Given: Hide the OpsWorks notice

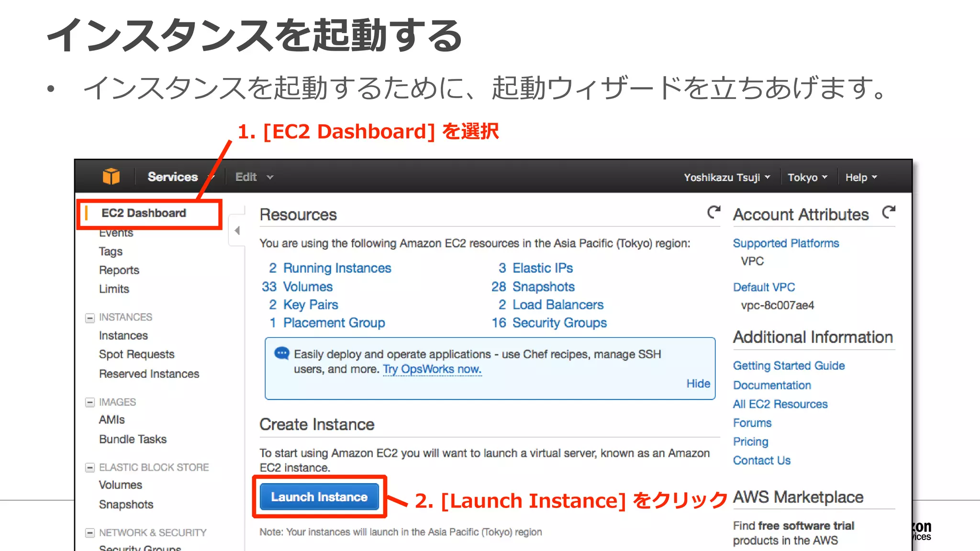Looking at the screenshot, I should point(698,384).
